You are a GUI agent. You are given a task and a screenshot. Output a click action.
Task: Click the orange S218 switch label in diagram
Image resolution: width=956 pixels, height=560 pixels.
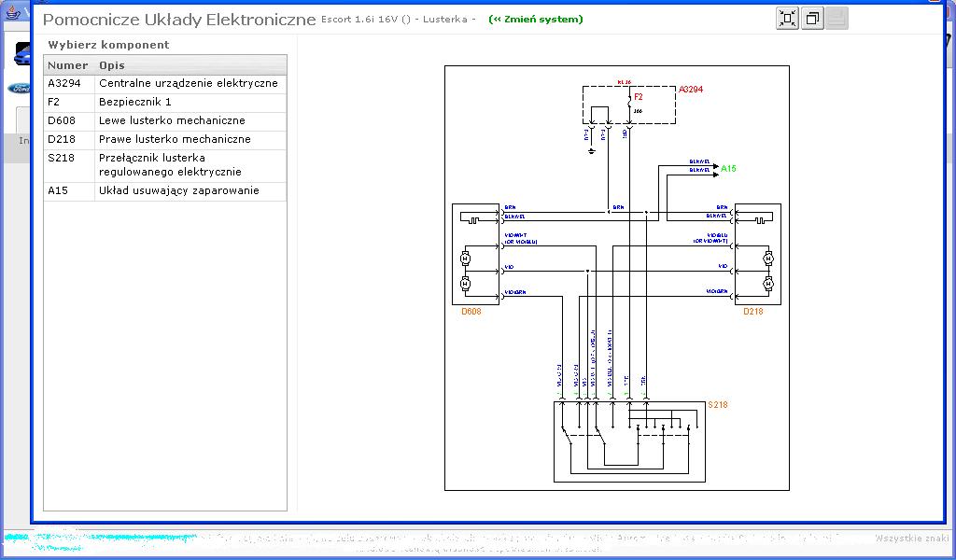pos(717,405)
